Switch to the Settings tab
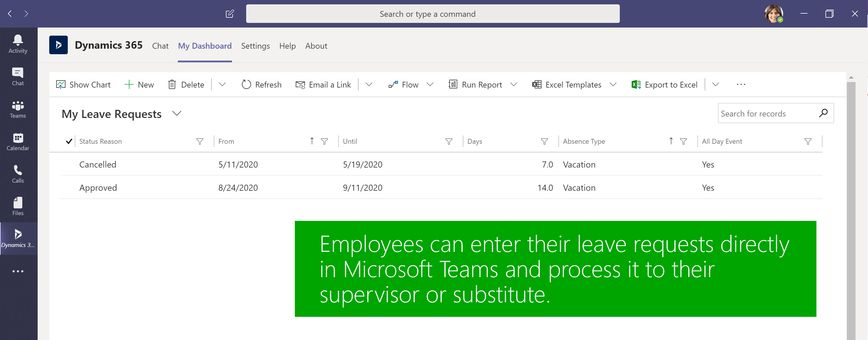868x340 pixels. point(255,46)
